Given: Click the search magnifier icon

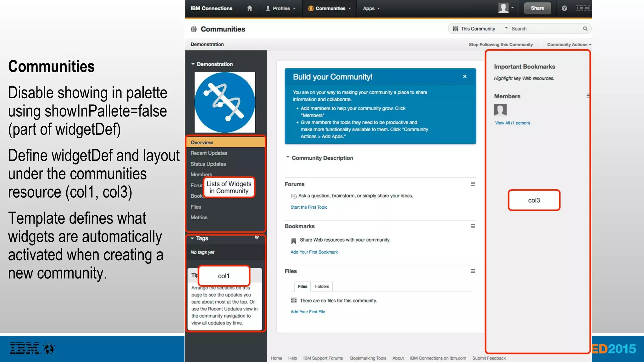Looking at the screenshot, I should tap(585, 29).
